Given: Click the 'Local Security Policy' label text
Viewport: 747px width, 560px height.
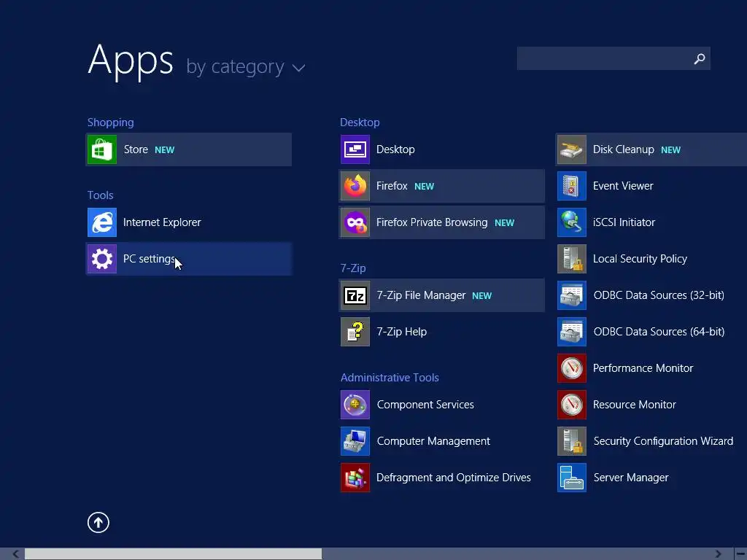Looking at the screenshot, I should coord(640,259).
